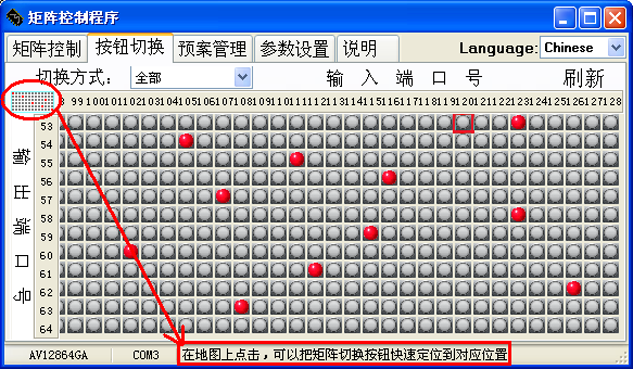This screenshot has width=633, height=369.
Task: Switch input 128 to output 64
Action: pyautogui.click(x=611, y=325)
